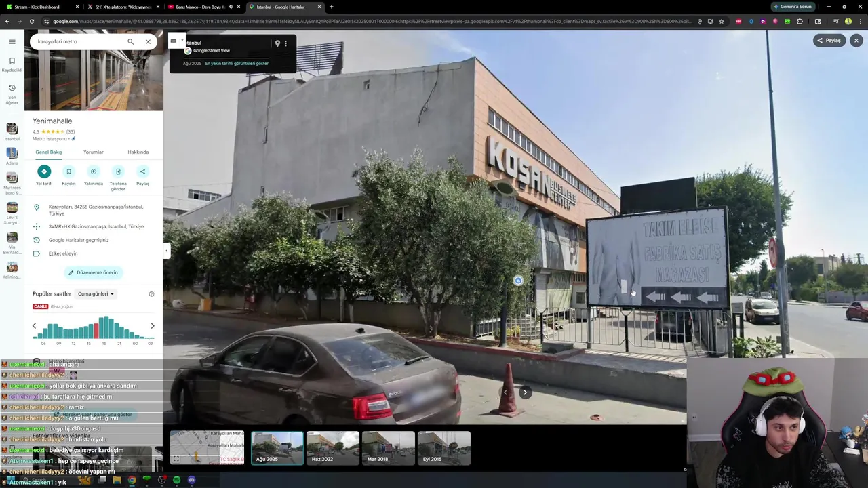Select the Via Bernard recent item
This screenshot has height=488, width=868.
(x=12, y=243)
